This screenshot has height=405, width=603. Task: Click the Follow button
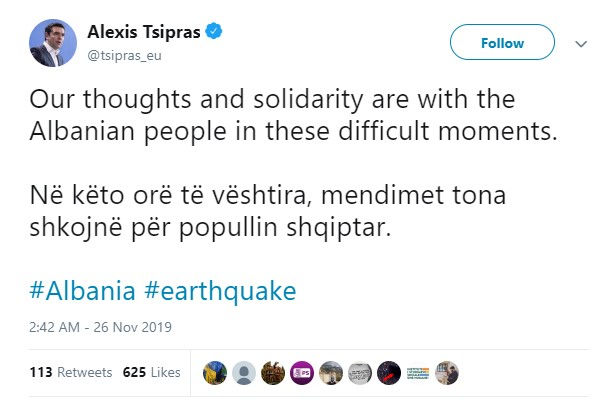pyautogui.click(x=501, y=43)
